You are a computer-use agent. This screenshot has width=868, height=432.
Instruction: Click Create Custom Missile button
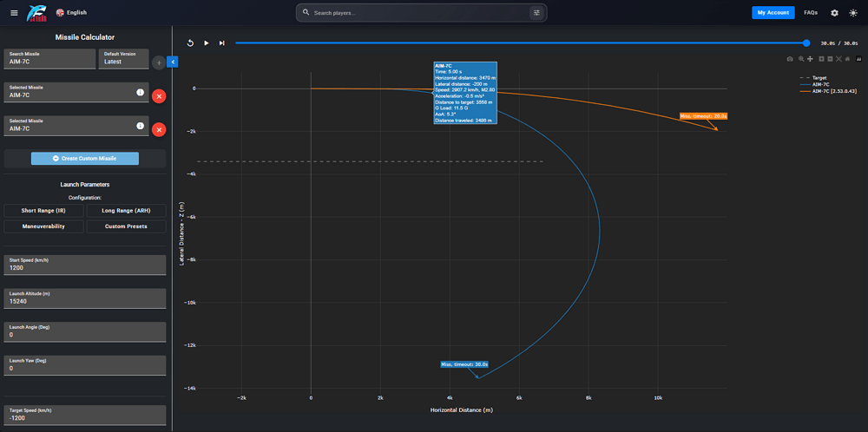pyautogui.click(x=85, y=158)
